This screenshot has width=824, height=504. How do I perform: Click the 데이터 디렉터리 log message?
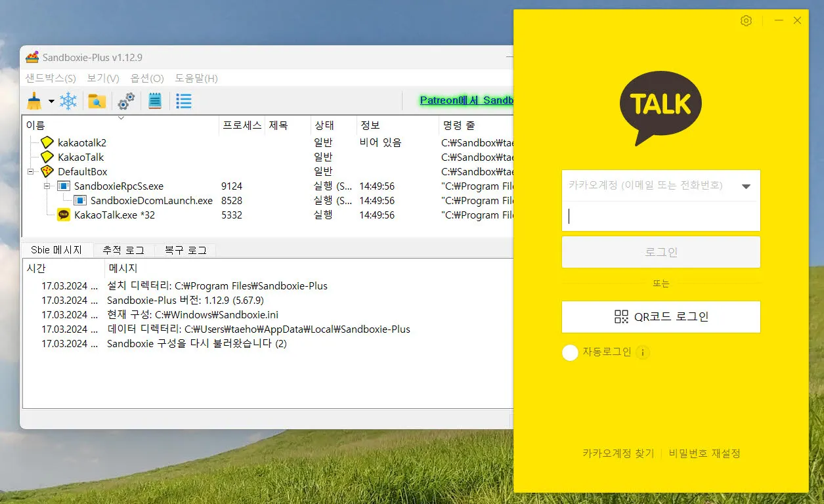(258, 329)
